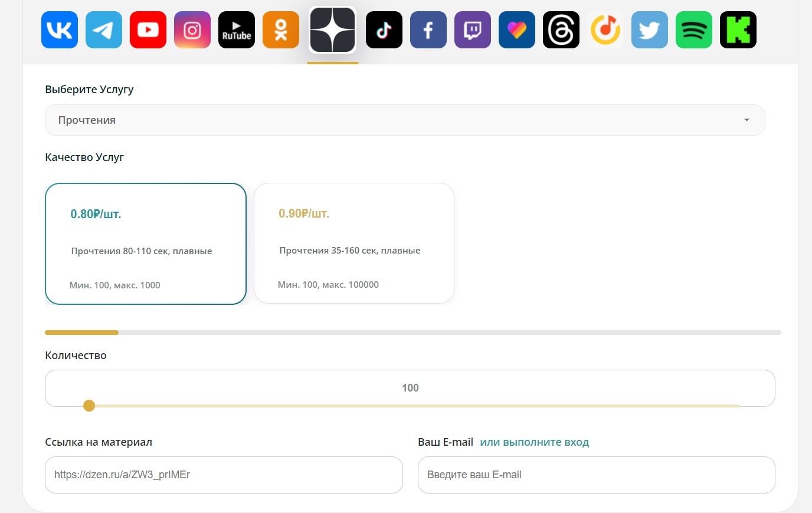This screenshot has height=513, width=812.
Task: Click the gold progress bar
Action: [x=81, y=333]
